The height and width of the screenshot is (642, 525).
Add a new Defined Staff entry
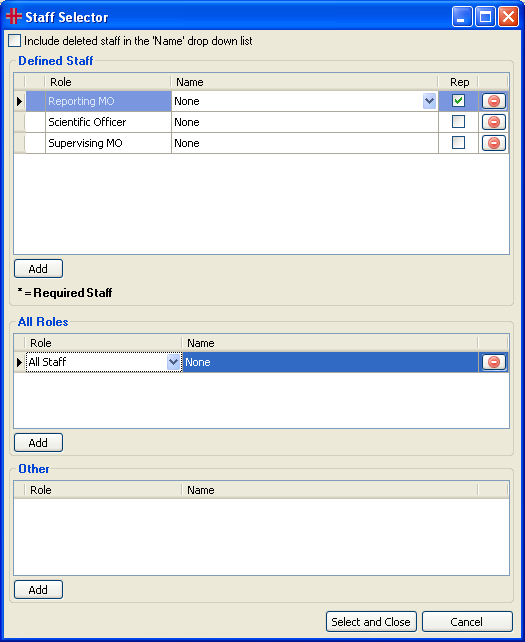coord(38,269)
